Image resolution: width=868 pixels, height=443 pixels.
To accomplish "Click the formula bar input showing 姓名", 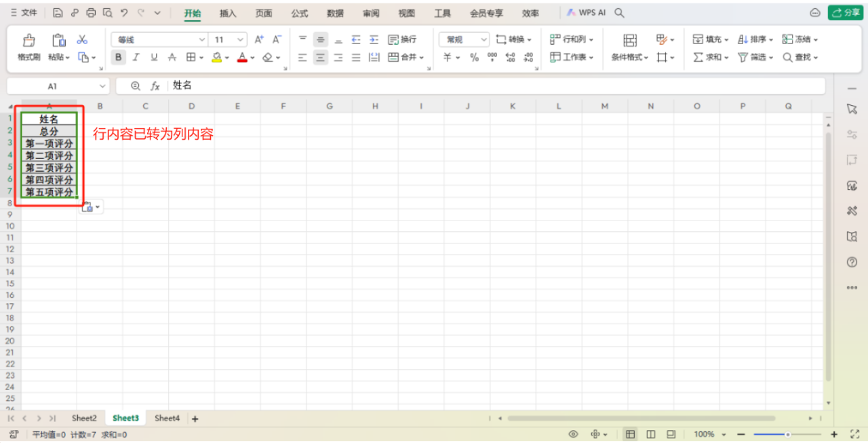I will 495,86.
